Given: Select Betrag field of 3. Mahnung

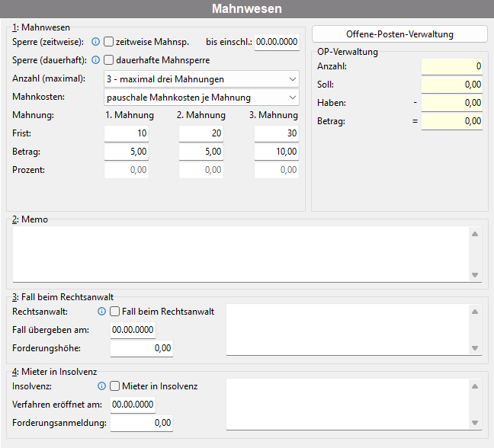Looking at the screenshot, I should click(x=277, y=152).
